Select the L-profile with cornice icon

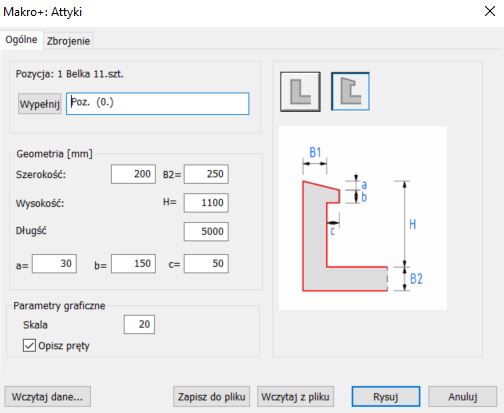(x=350, y=91)
